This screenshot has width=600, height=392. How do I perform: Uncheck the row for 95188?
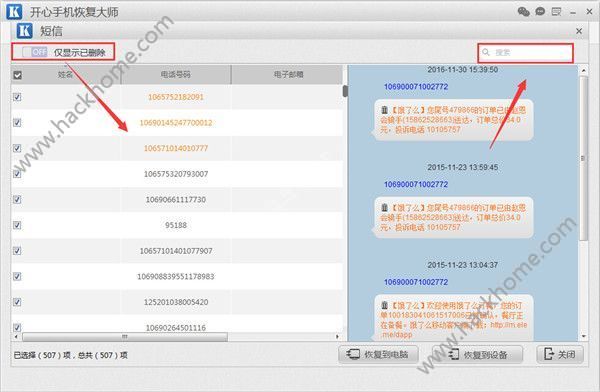click(x=17, y=225)
